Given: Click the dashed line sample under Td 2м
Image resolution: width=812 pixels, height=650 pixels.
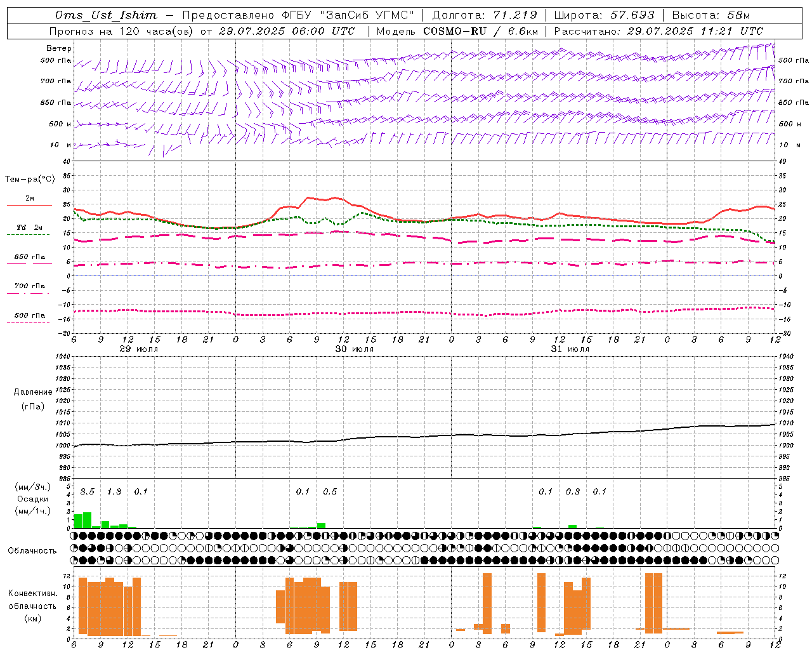Looking at the screenshot, I should pos(28,235).
